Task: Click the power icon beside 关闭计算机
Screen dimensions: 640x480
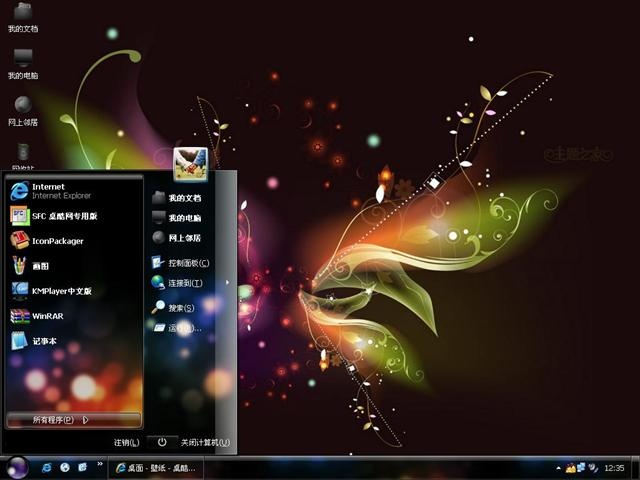Action: click(162, 442)
